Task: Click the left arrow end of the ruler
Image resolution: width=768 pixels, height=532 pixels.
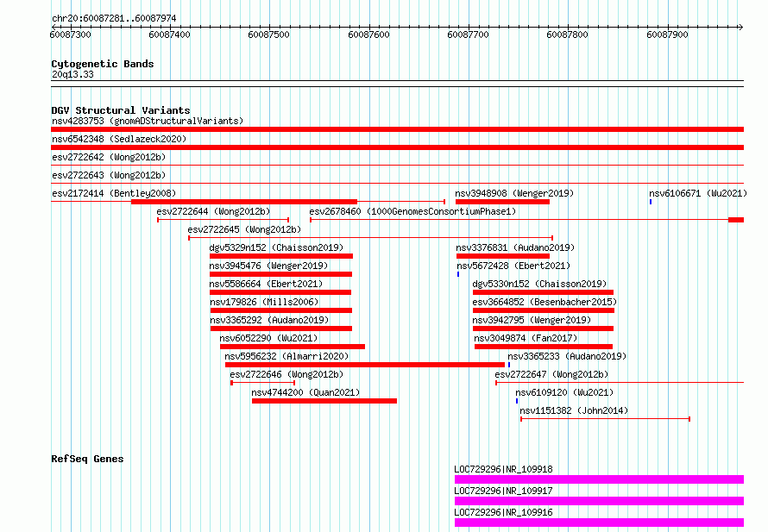Action: pos(54,27)
